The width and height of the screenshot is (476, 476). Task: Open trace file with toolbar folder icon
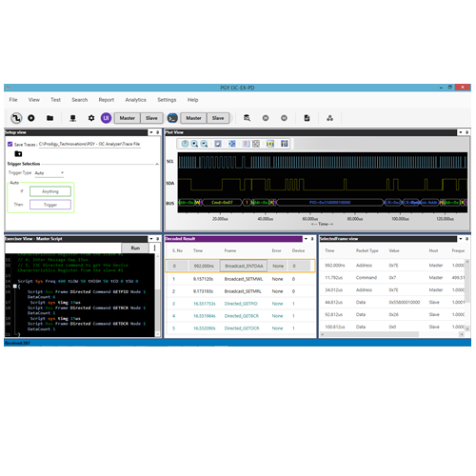pos(50,118)
